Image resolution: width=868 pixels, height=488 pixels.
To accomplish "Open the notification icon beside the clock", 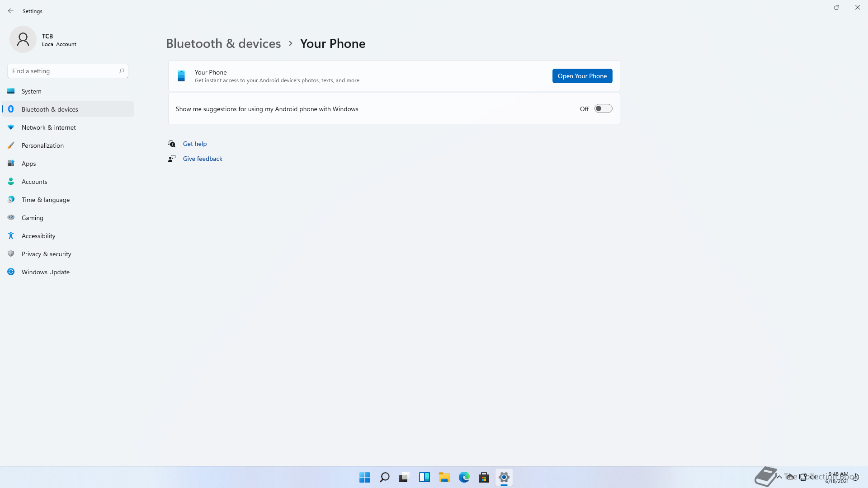I will 855,477.
